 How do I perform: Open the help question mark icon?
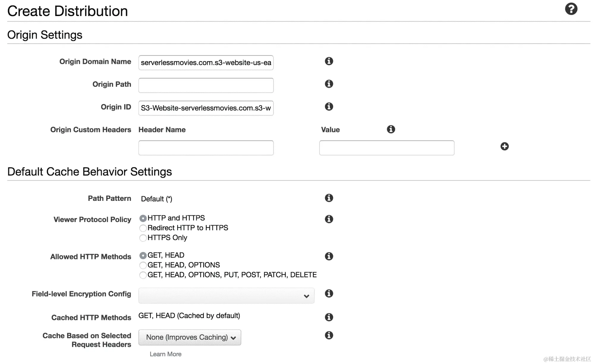tap(571, 9)
